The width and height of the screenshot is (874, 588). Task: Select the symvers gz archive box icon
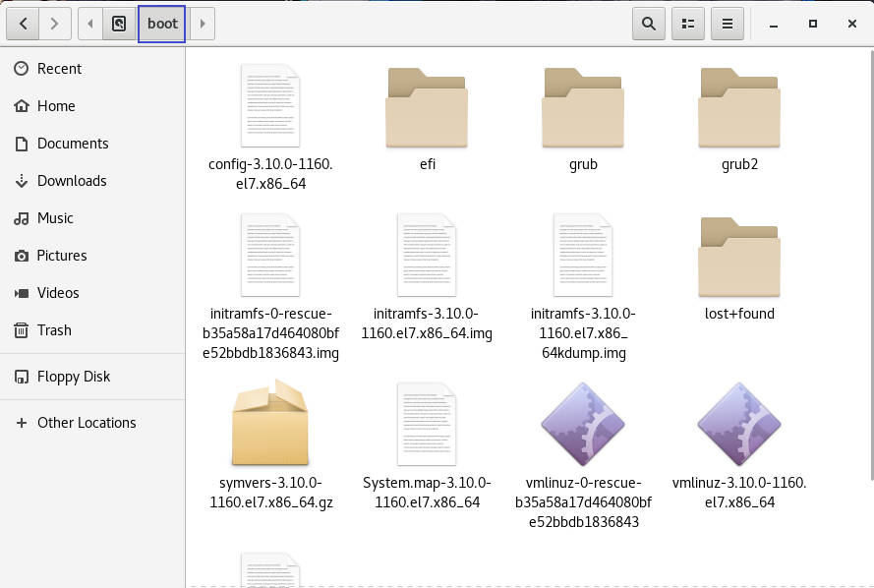pos(270,423)
